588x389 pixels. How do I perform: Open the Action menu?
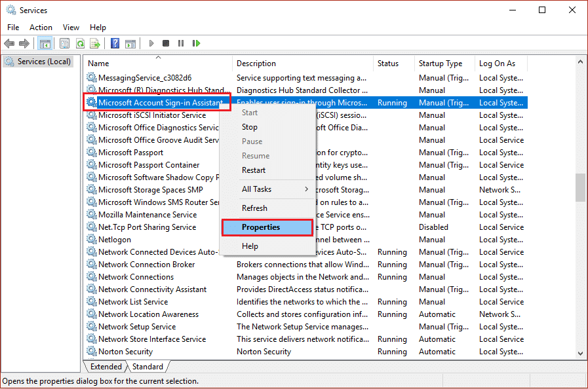[41, 28]
